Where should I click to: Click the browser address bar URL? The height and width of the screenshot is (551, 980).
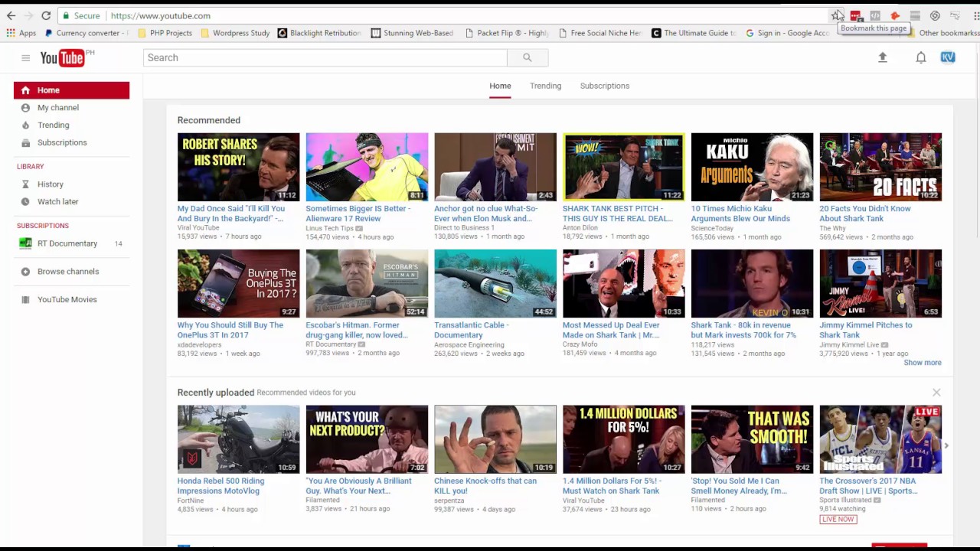[160, 15]
